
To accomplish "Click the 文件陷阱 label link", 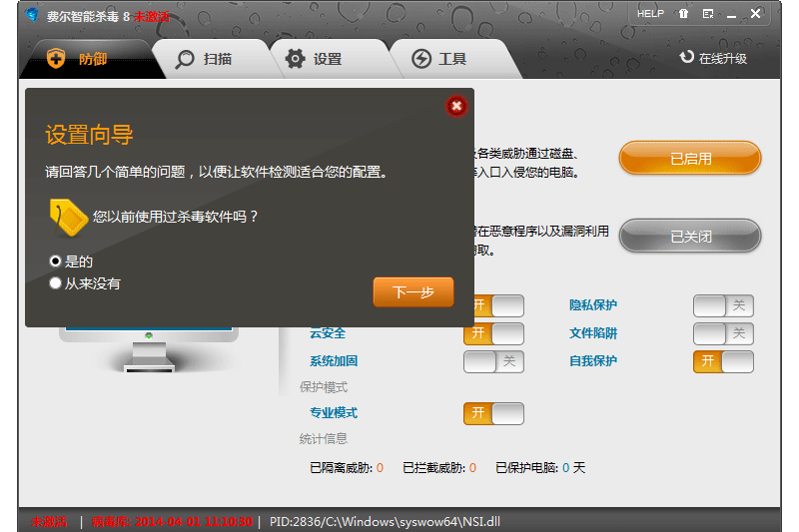I will coord(593,333).
